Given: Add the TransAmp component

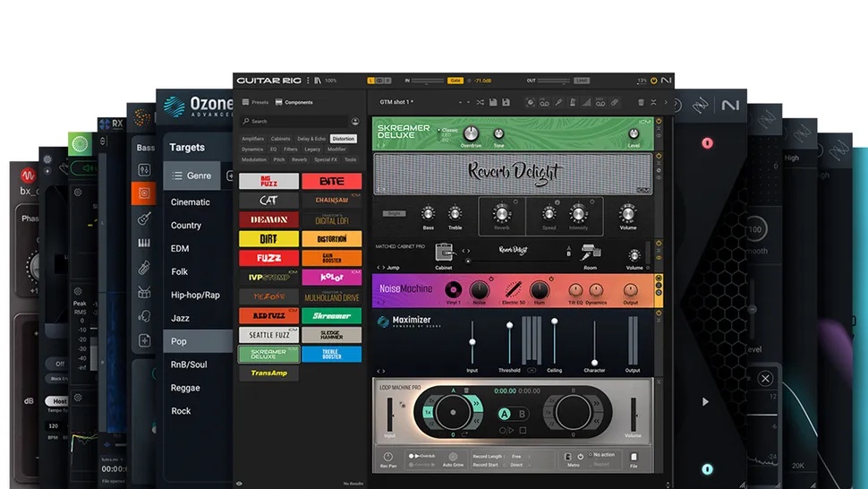Looking at the screenshot, I should tap(269, 373).
